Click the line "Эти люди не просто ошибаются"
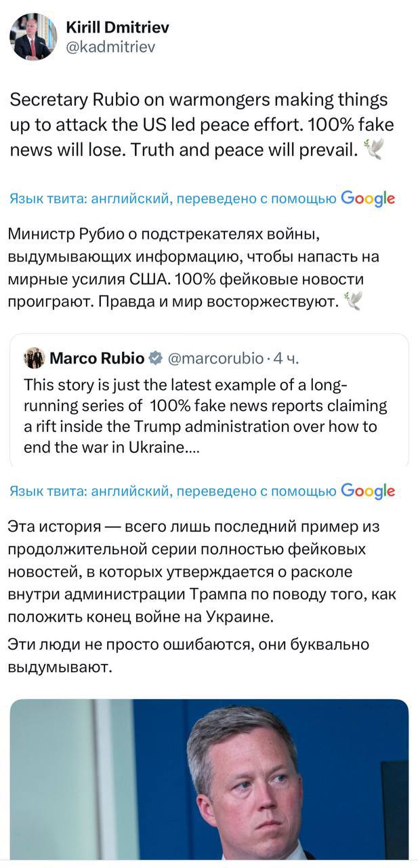Image resolution: width=418 pixels, height=868 pixels. coord(188,644)
